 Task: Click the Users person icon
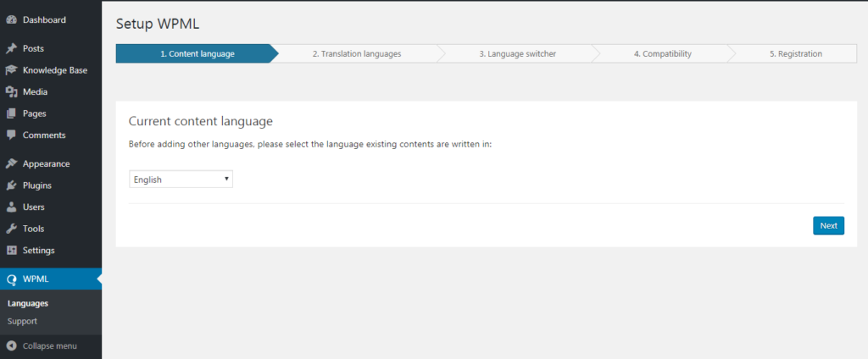tap(11, 207)
